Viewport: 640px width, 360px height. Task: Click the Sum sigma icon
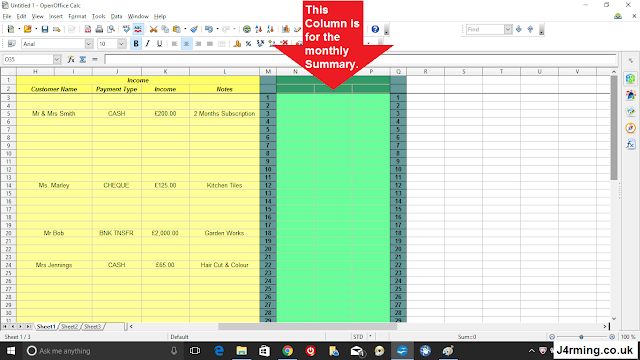pos(83,60)
